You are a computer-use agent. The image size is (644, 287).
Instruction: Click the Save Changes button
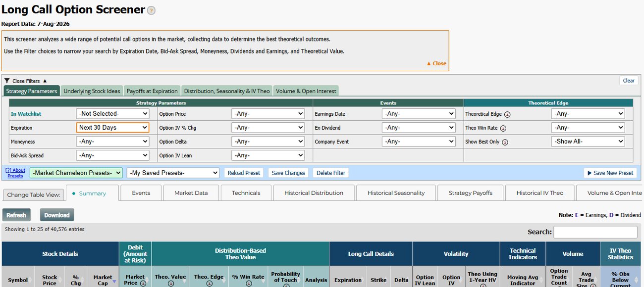pyautogui.click(x=288, y=173)
